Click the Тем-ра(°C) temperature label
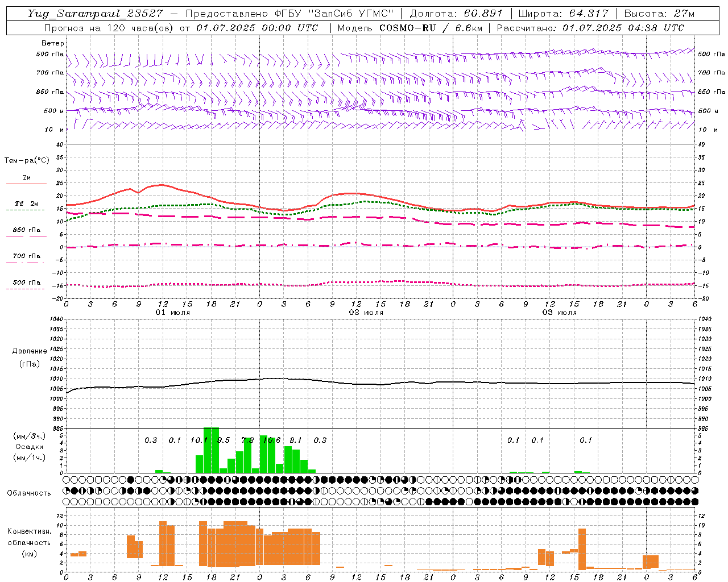 click(x=27, y=161)
